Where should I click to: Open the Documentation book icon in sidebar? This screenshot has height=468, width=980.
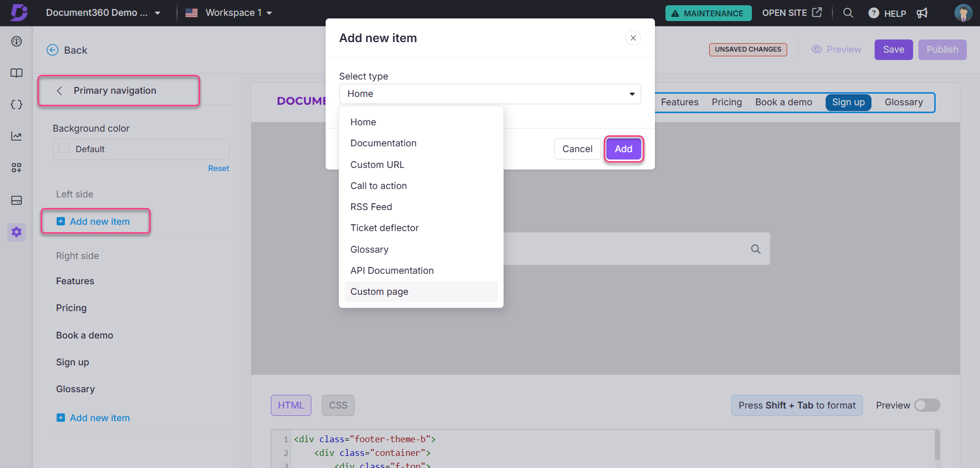click(x=17, y=73)
